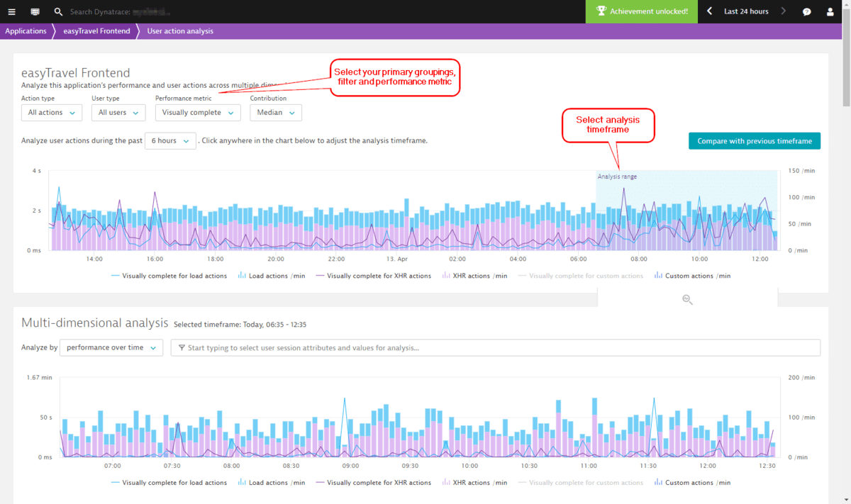851x504 pixels.
Task: Open the Median contribution dropdown
Action: (275, 112)
